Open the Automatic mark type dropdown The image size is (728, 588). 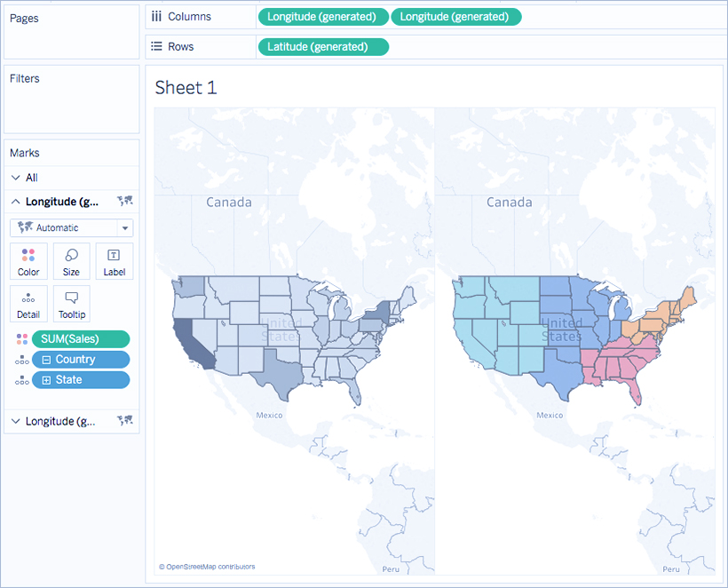click(125, 227)
